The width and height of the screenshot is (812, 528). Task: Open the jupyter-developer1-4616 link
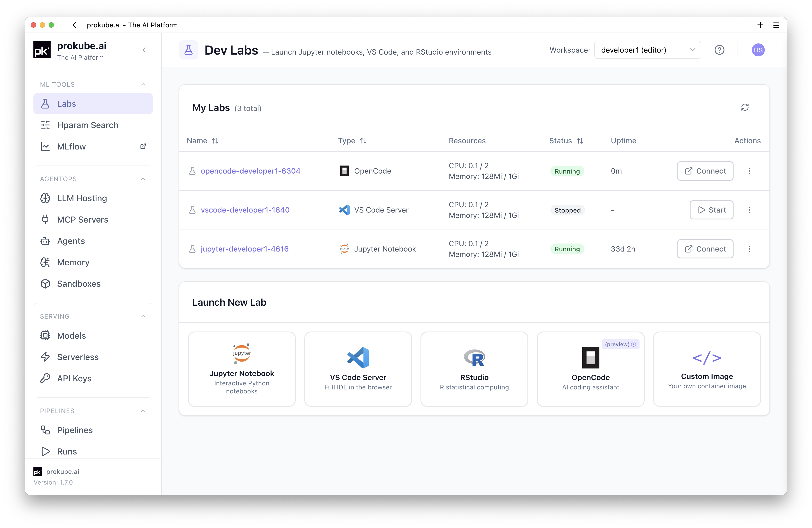(x=245, y=249)
